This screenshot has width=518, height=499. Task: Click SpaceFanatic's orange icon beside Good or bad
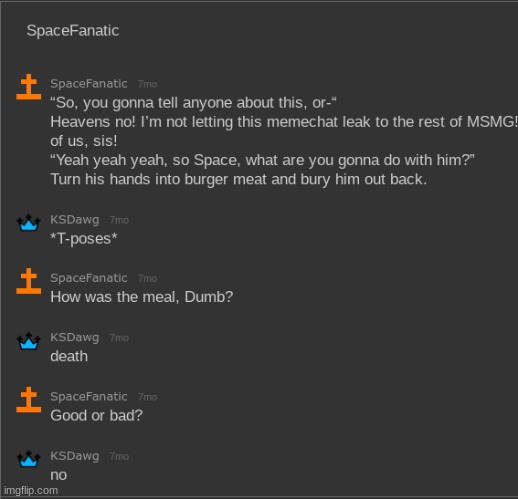pyautogui.click(x=29, y=400)
